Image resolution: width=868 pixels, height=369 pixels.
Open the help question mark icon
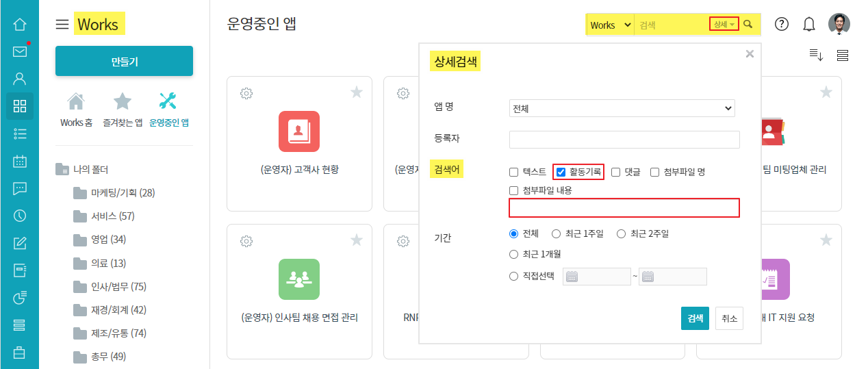click(x=782, y=25)
